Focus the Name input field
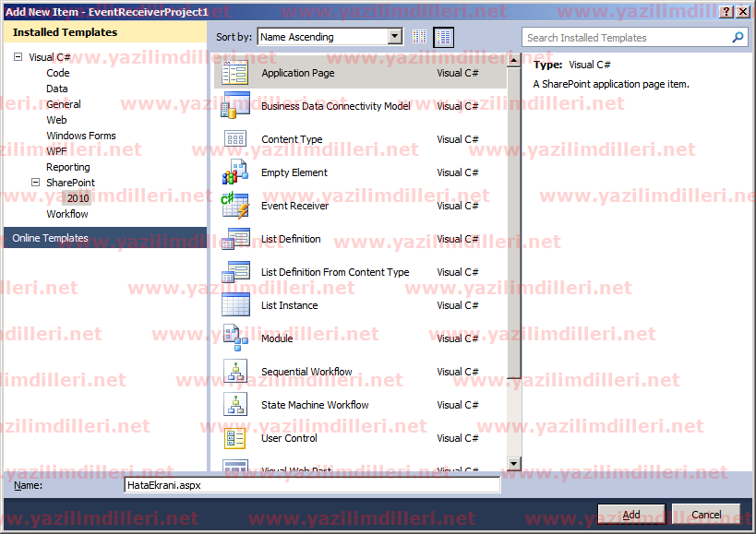The height and width of the screenshot is (534, 756). [312, 485]
